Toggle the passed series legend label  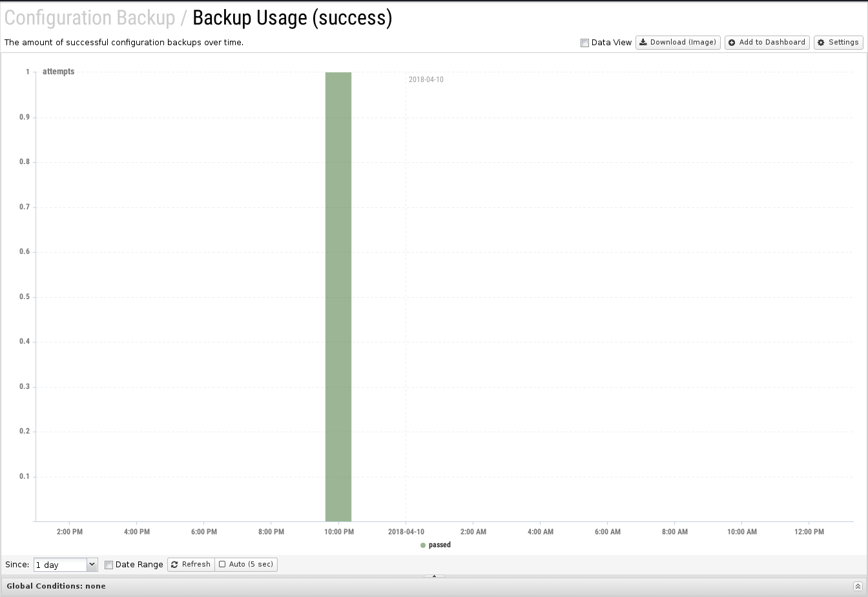tap(439, 545)
